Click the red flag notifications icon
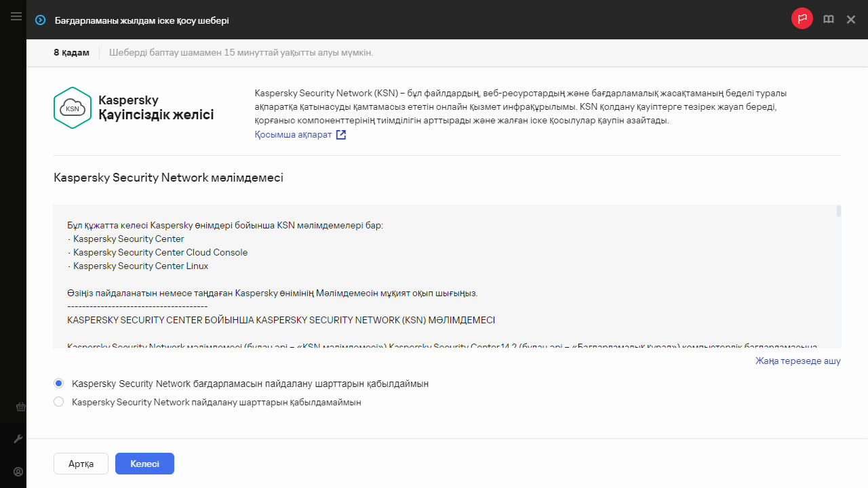This screenshot has height=488, width=868. tap(802, 19)
